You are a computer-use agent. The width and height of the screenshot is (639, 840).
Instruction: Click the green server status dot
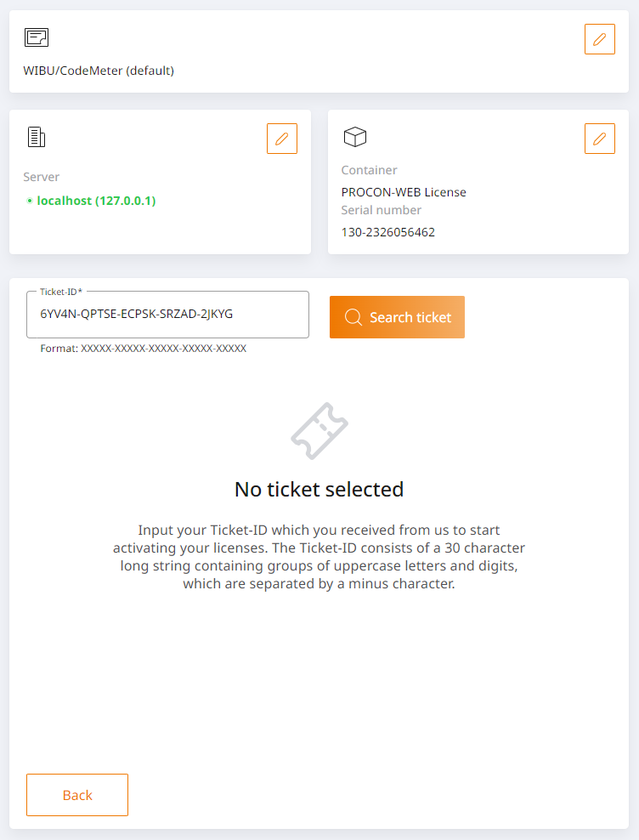tap(30, 201)
